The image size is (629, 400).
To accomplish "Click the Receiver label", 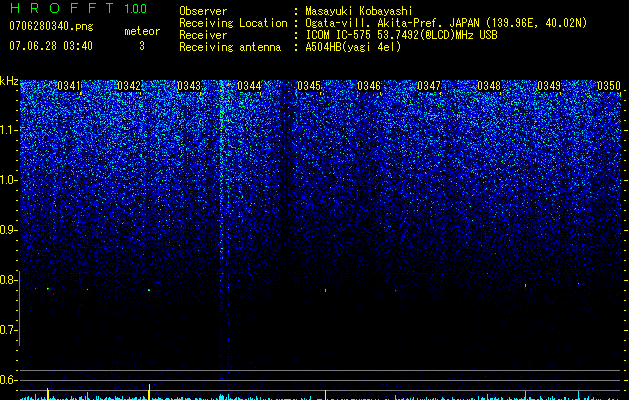I will pos(203,35).
